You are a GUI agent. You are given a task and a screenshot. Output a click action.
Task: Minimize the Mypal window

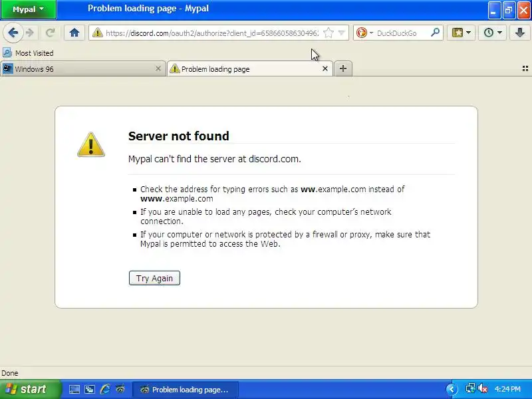494,10
